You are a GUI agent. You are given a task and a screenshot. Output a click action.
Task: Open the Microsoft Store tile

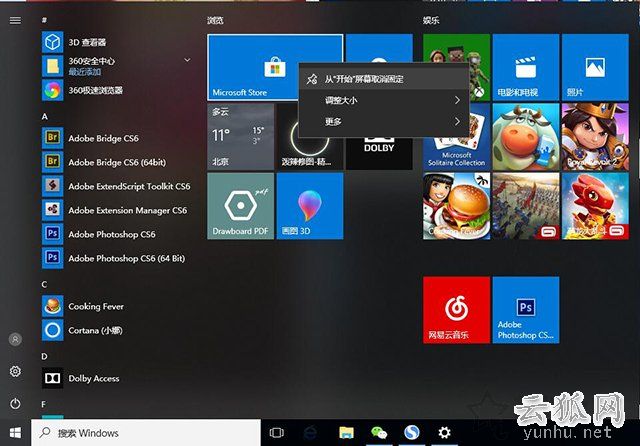[x=253, y=67]
